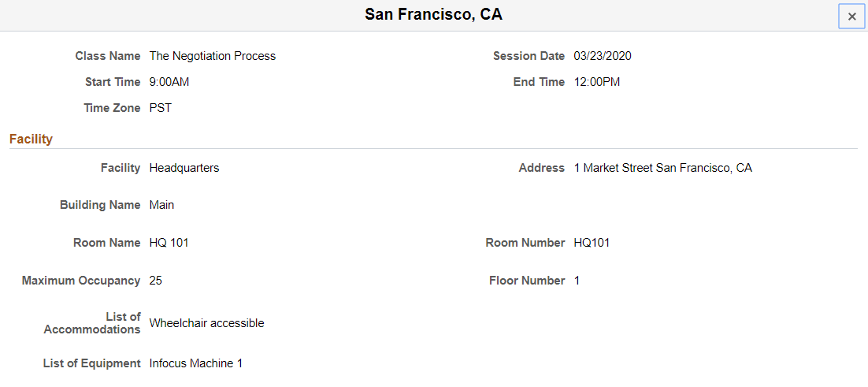Click the Main building name value

(162, 205)
